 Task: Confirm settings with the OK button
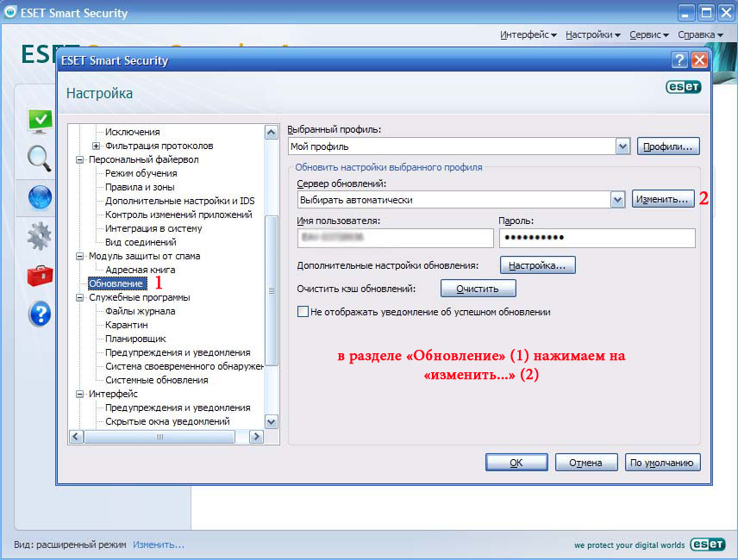pyautogui.click(x=516, y=462)
